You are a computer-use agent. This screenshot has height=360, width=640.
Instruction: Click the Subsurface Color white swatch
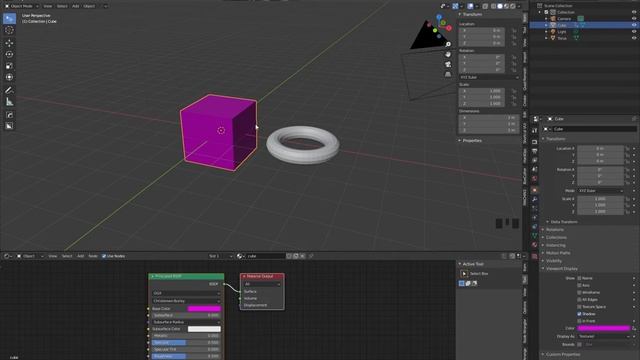pyautogui.click(x=204, y=329)
